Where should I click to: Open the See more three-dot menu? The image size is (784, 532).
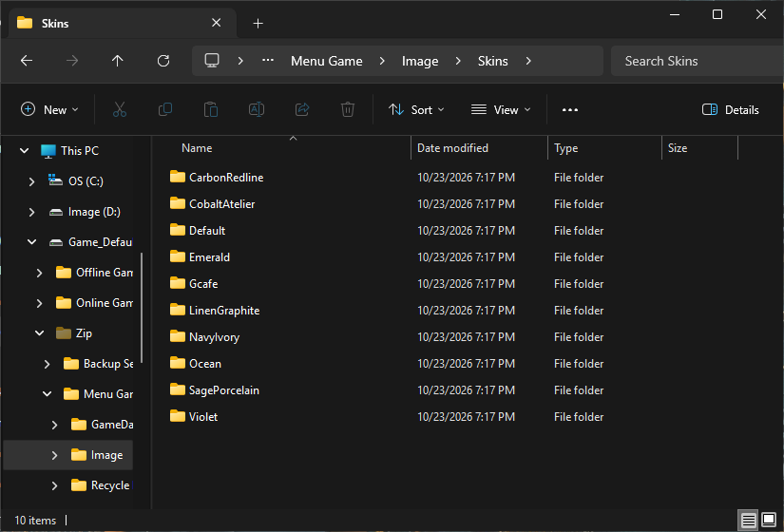(x=570, y=110)
